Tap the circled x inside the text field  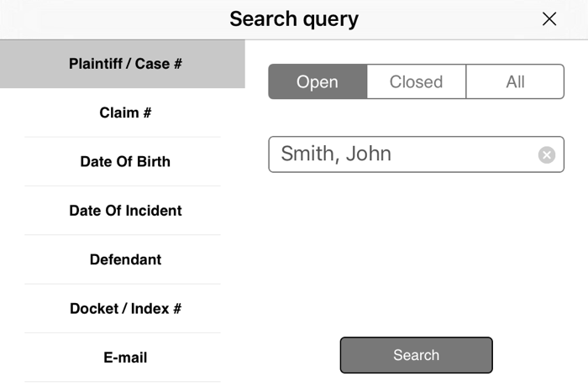[x=547, y=154]
